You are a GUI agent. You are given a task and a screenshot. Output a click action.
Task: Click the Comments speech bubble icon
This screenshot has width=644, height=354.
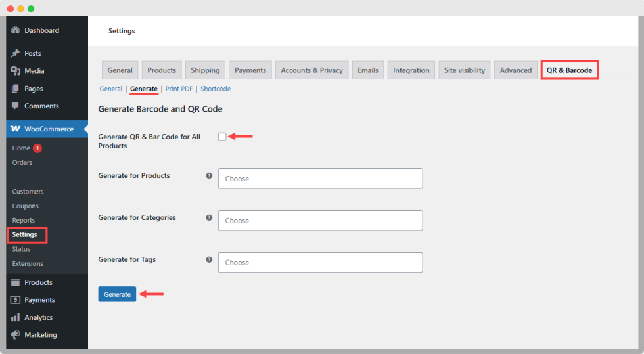pyautogui.click(x=15, y=106)
